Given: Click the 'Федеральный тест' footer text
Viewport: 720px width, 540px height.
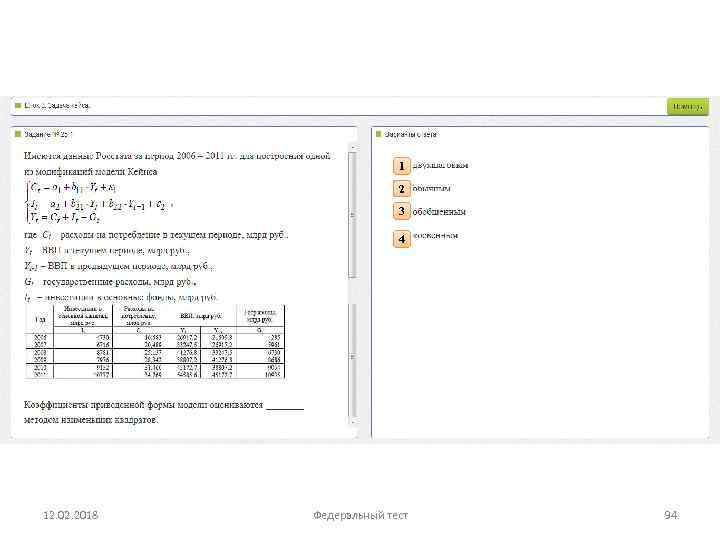Looking at the screenshot, I should (x=360, y=515).
